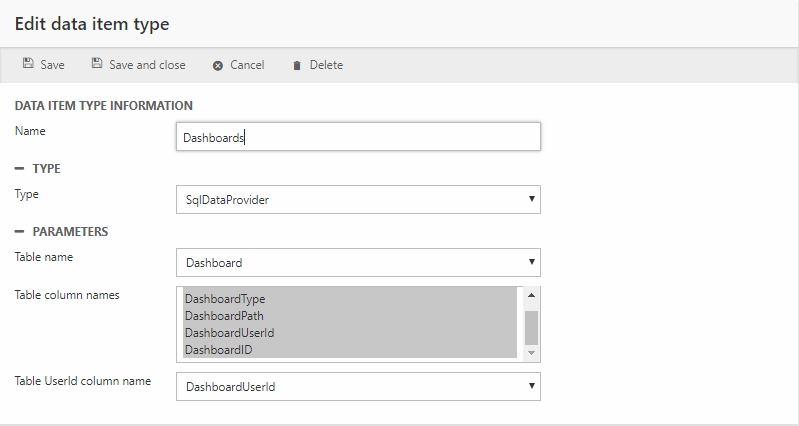This screenshot has width=799, height=426.
Task: Click the Delete trash can icon
Action: [296, 65]
